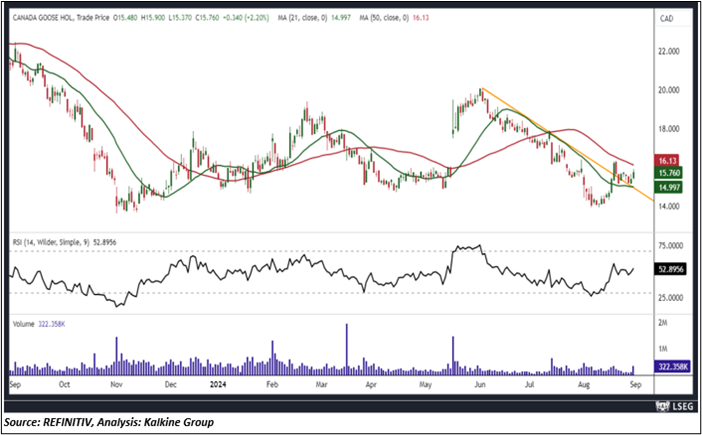This screenshot has width=702, height=435.
Task: Select the CANADA GOOSE HOL, Trade Price title
Action: click(61, 18)
